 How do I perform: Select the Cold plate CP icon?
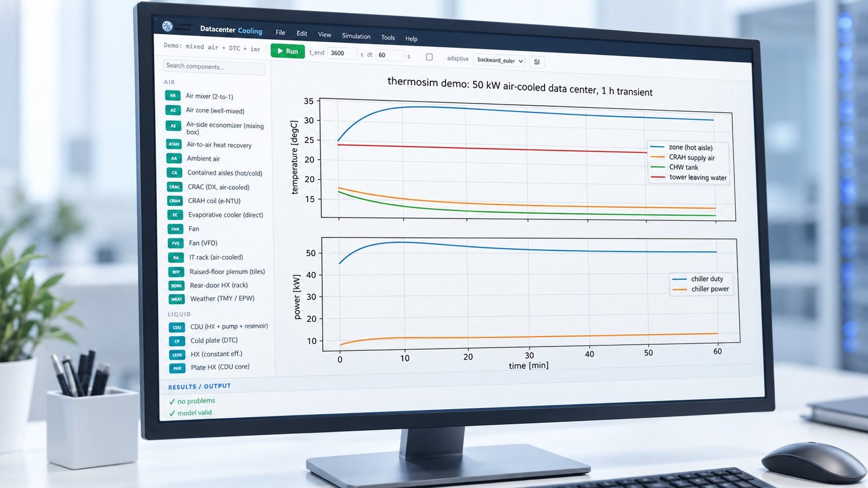(x=177, y=341)
